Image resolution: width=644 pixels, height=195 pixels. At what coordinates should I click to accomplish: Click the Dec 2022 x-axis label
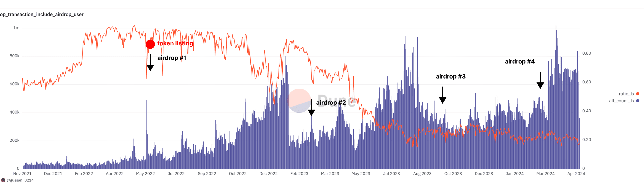click(x=269, y=174)
